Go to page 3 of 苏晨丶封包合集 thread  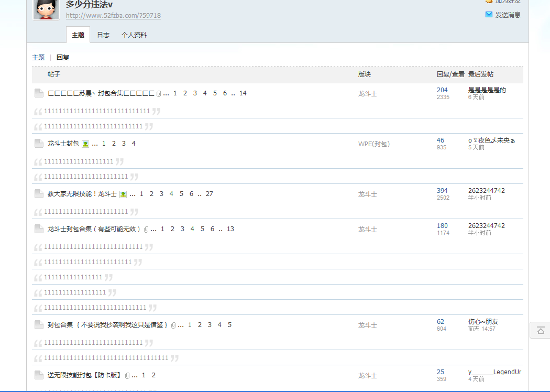(x=195, y=93)
